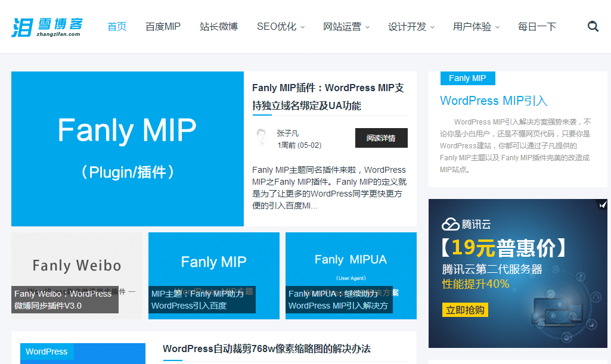Screen dimensions: 611x364
Task: Open the Fanly MIP theme thumbnail card
Action: [x=214, y=276]
